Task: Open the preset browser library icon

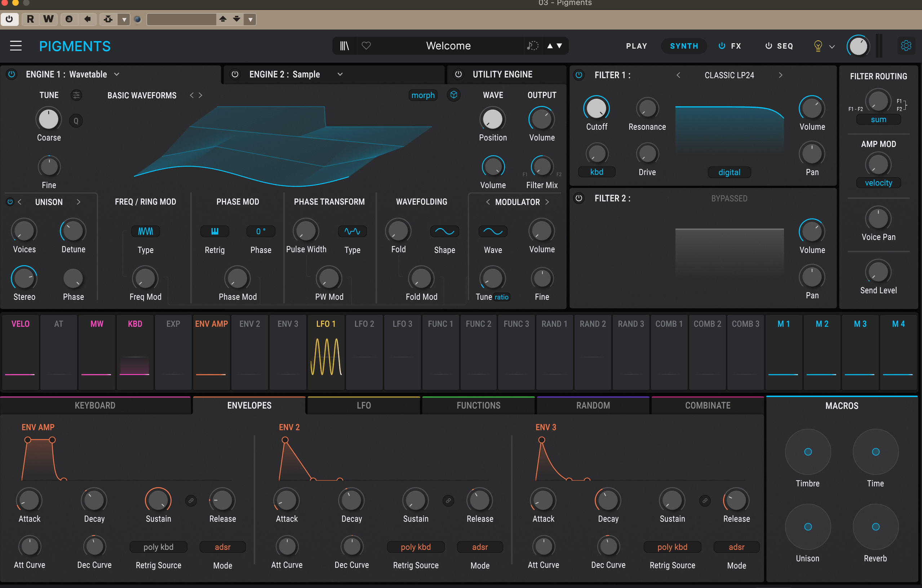Action: pos(345,46)
